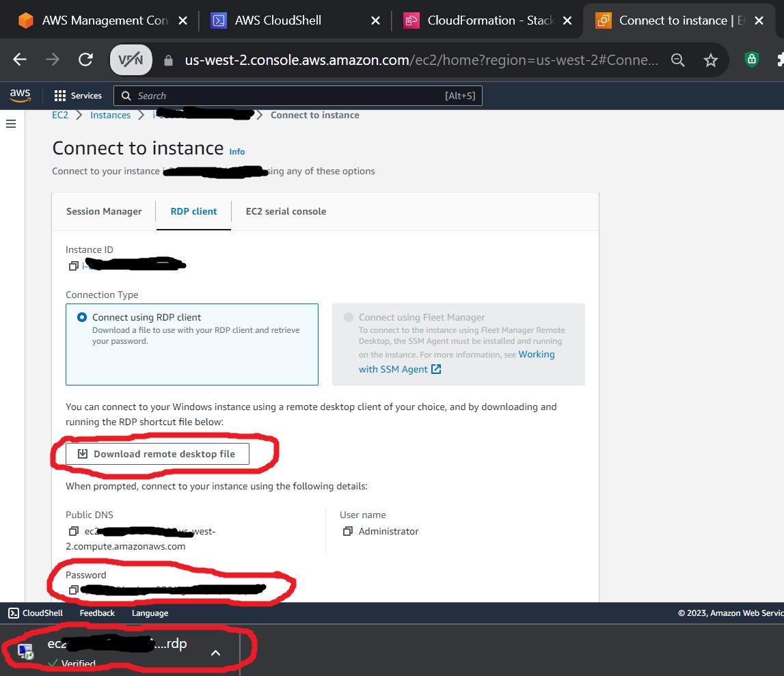Copy the Instance ID with copy icon
The height and width of the screenshot is (676, 784).
click(x=74, y=266)
